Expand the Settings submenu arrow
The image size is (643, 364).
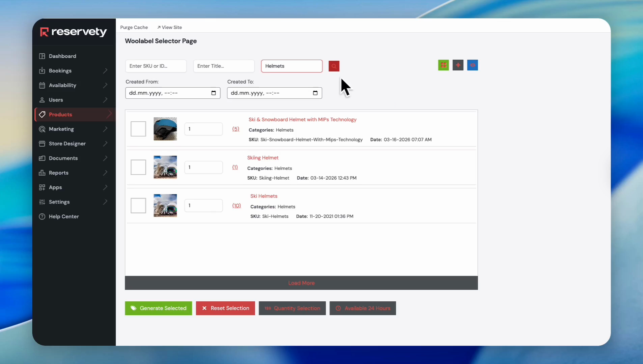point(105,202)
